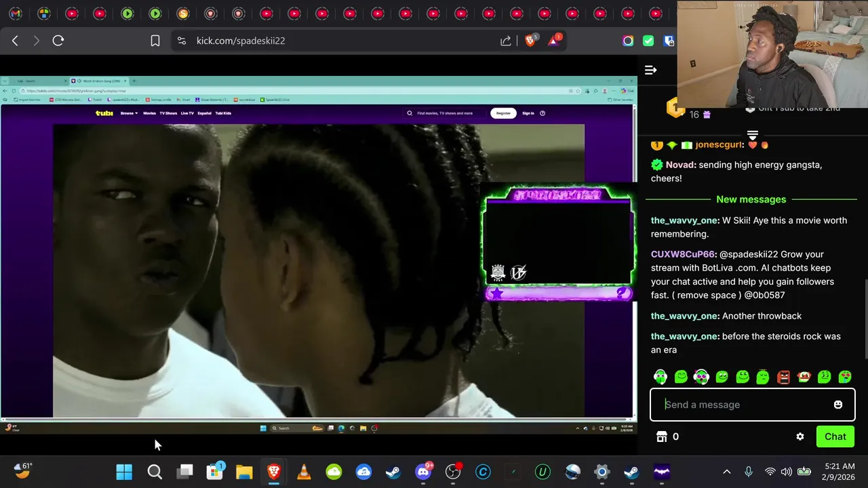Toggle the microphone tray icon
Screen dimensions: 868x488
point(749,472)
